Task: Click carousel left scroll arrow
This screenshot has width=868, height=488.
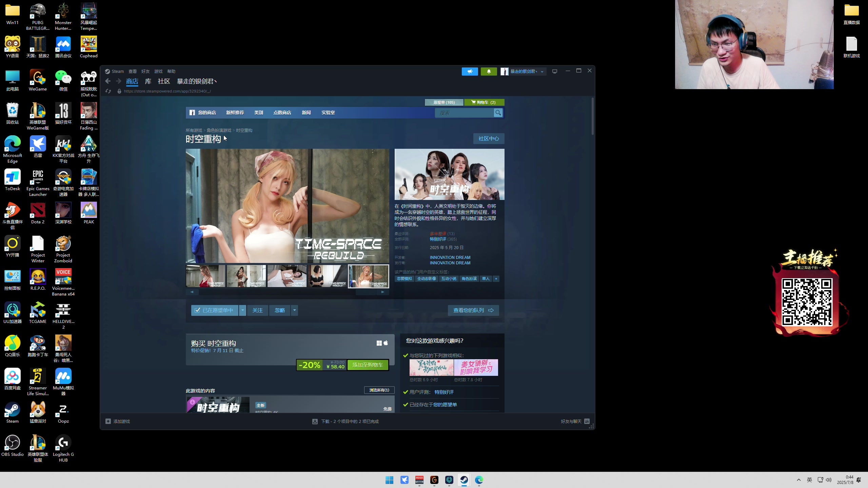Action: point(192,292)
